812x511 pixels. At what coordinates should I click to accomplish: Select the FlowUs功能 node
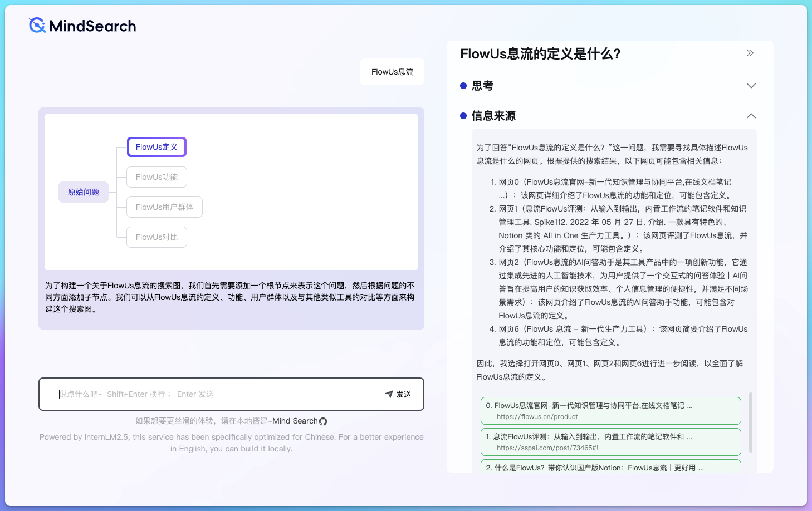(156, 177)
